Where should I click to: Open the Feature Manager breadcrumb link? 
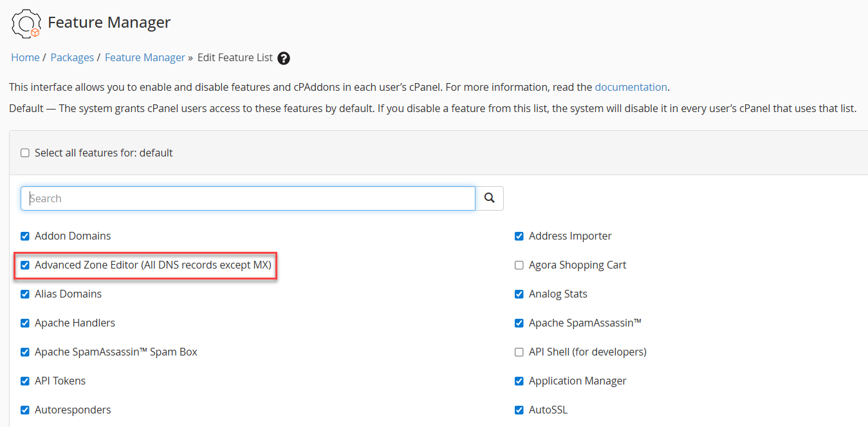145,57
